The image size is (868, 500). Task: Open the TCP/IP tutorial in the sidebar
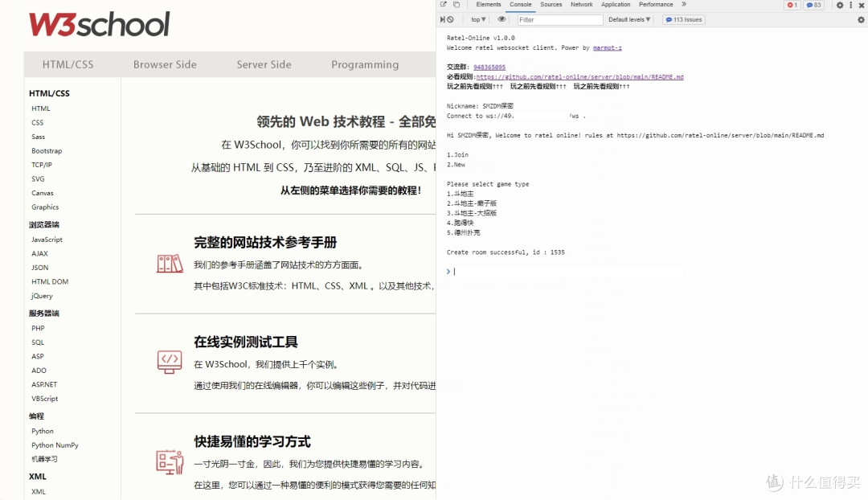tap(42, 165)
